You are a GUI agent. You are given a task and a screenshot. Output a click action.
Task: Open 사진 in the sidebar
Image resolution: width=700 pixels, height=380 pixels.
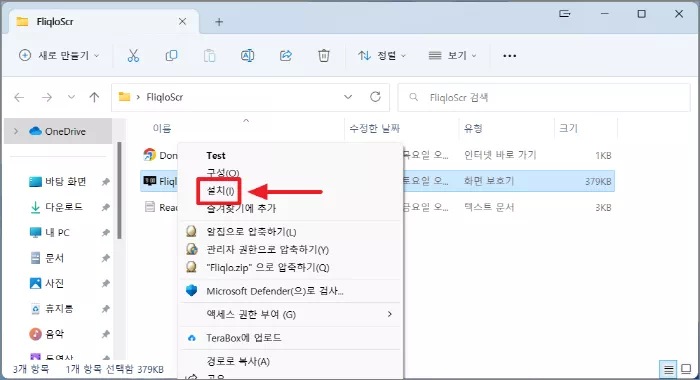47,284
